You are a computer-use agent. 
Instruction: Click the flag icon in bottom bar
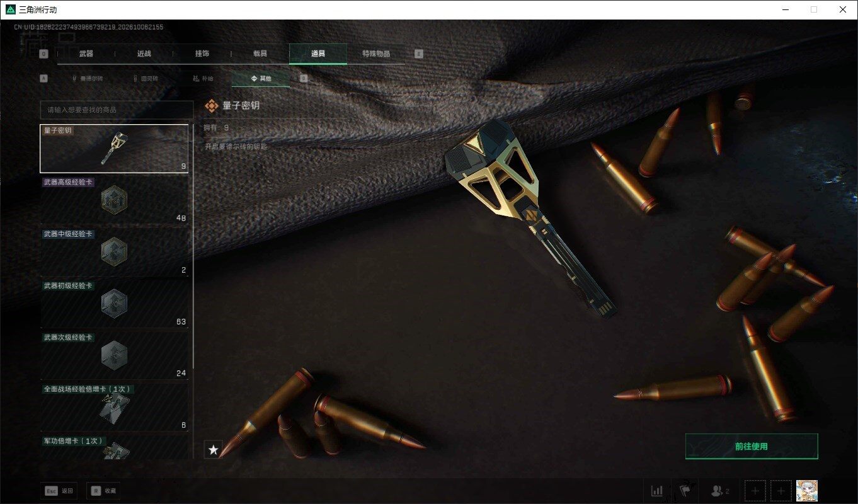point(686,491)
